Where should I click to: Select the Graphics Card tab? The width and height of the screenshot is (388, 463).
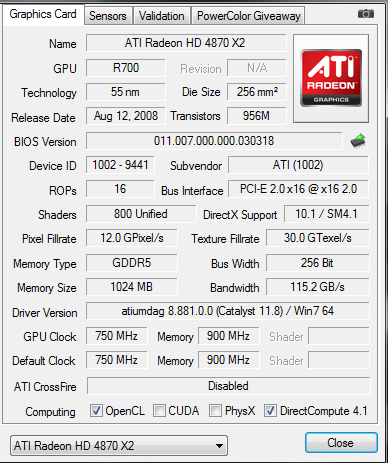43,14
